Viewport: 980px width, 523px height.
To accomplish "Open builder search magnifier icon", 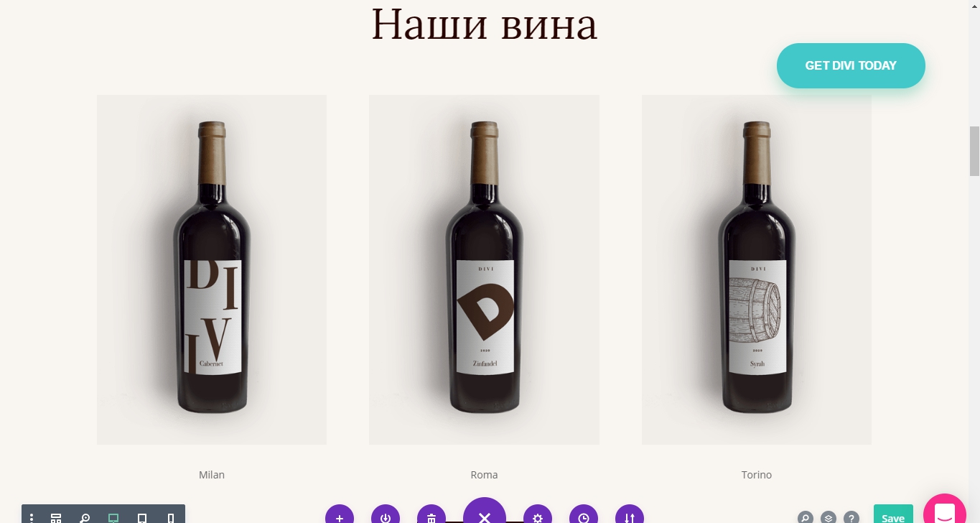I will (x=806, y=517).
